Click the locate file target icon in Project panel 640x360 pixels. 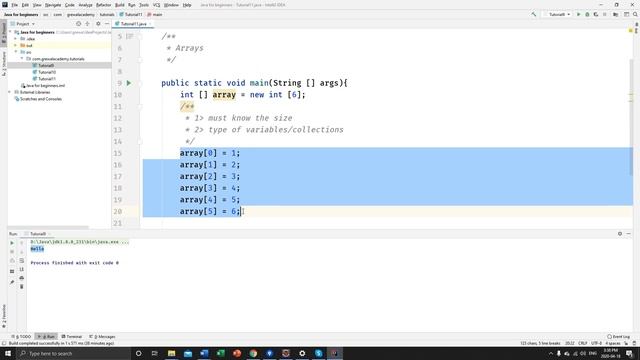click(x=78, y=24)
